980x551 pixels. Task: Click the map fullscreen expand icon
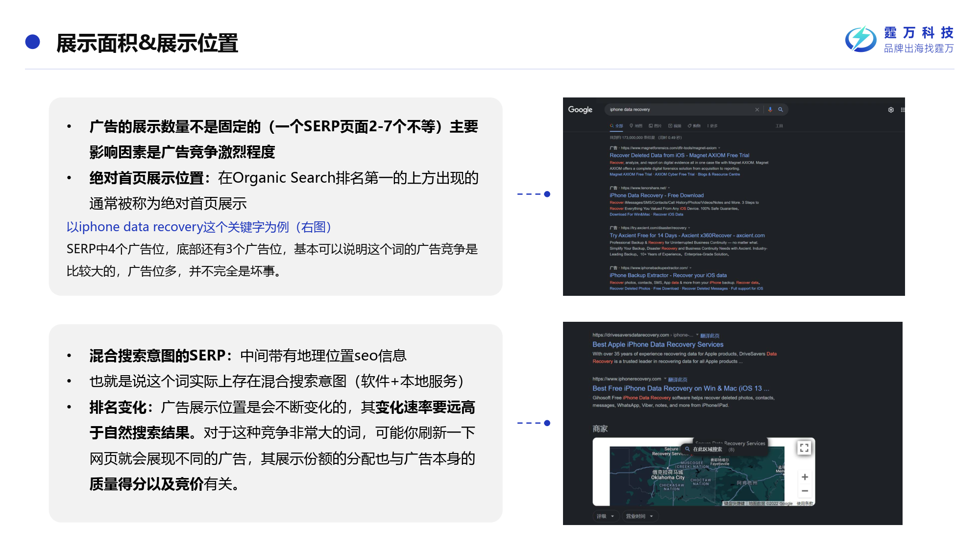[805, 448]
